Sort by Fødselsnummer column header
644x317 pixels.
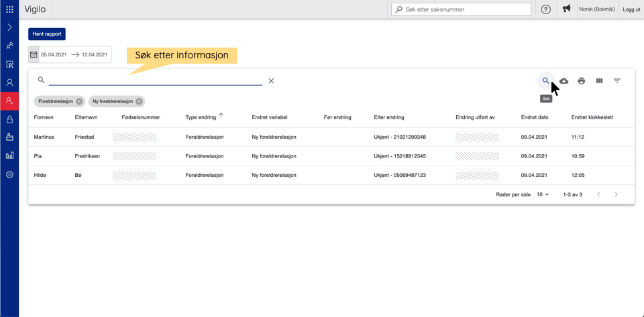pos(141,117)
